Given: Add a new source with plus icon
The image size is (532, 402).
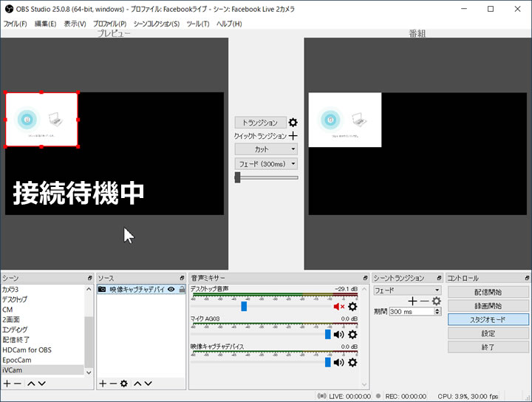Looking at the screenshot, I should pos(103,384).
